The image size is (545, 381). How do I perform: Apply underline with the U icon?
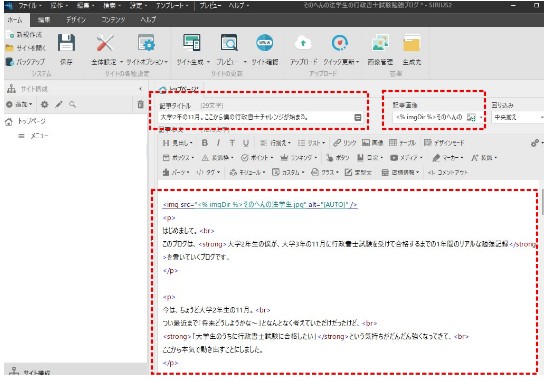click(x=246, y=143)
